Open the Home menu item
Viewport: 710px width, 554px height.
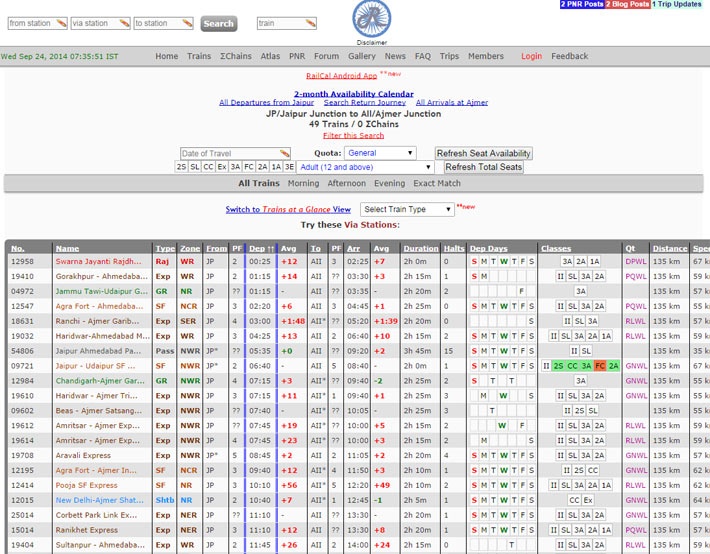167,56
